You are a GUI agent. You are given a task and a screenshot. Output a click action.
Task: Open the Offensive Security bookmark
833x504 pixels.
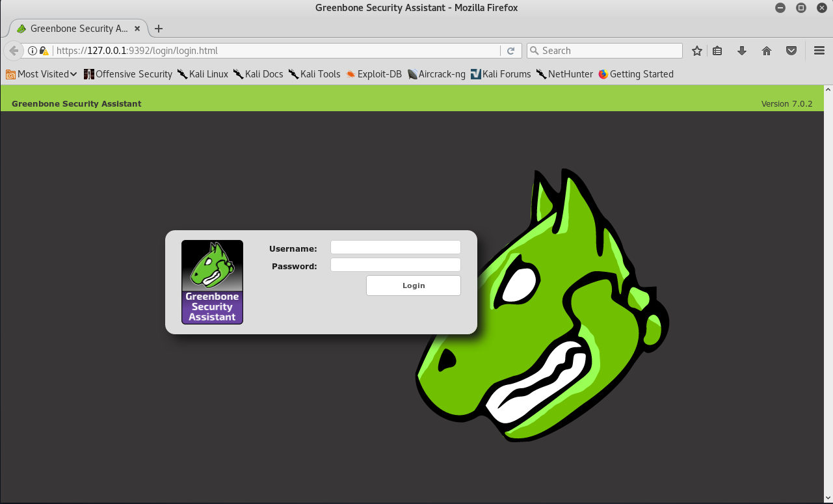128,74
